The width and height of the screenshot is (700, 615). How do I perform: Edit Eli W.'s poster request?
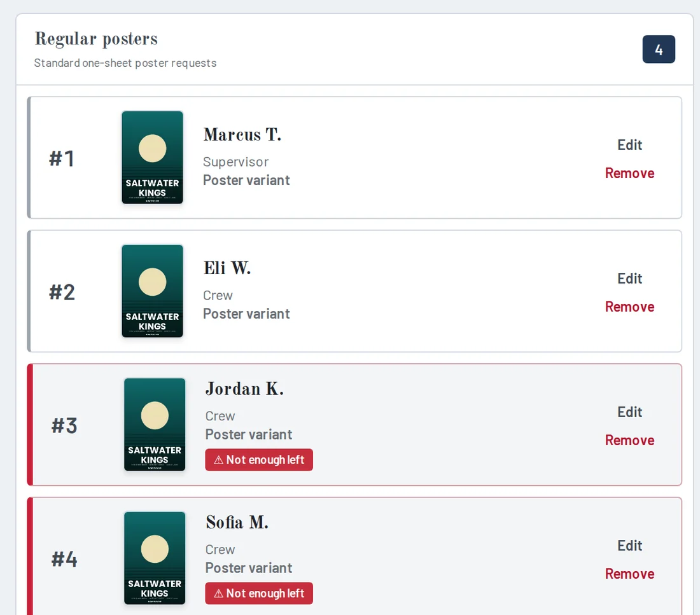629,279
